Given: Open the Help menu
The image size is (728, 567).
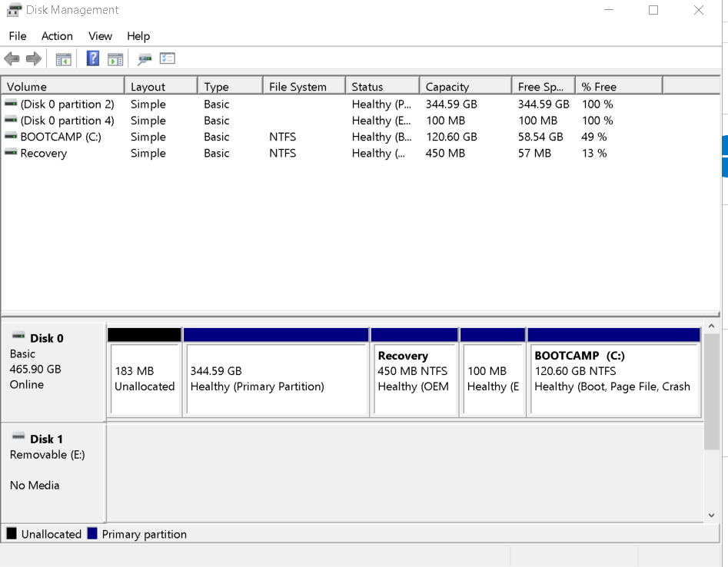Looking at the screenshot, I should pyautogui.click(x=138, y=36).
